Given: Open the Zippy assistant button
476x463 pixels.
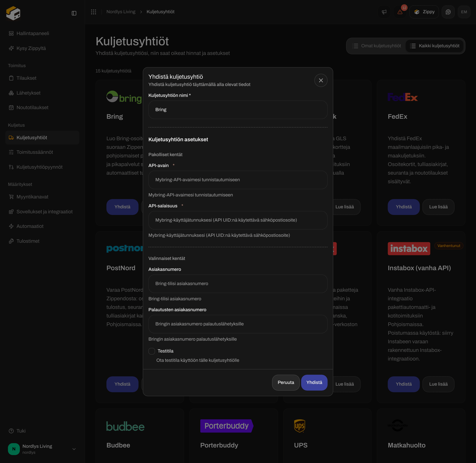Looking at the screenshot, I should click(x=424, y=12).
